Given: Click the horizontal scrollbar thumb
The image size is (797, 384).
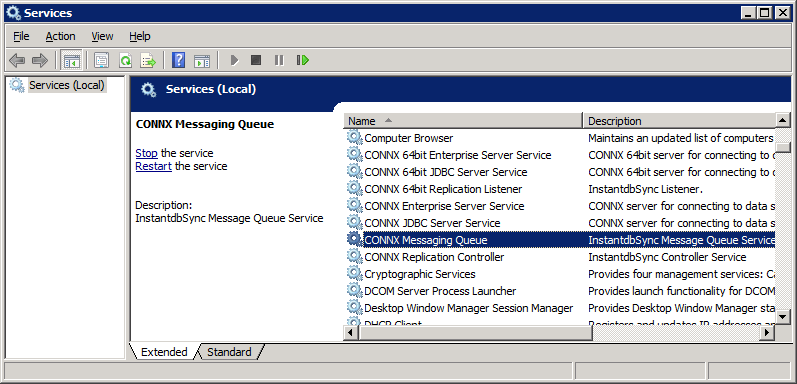Looking at the screenshot, I should point(475,332).
